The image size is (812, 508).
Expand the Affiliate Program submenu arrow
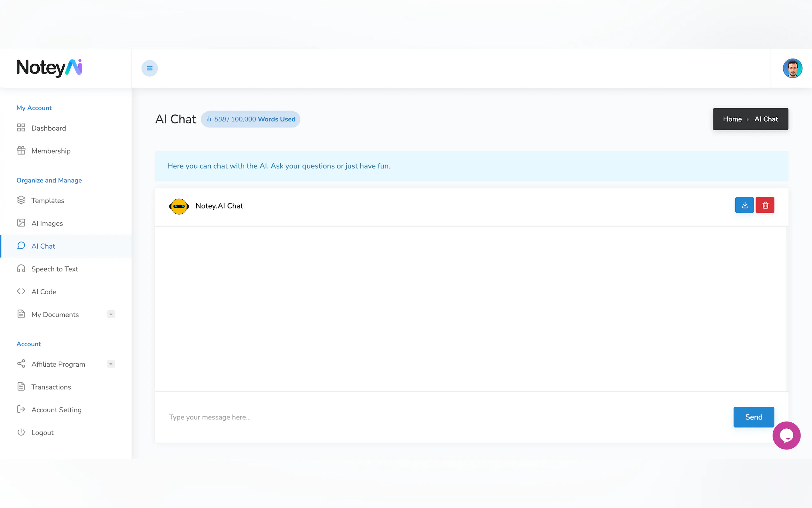111,364
